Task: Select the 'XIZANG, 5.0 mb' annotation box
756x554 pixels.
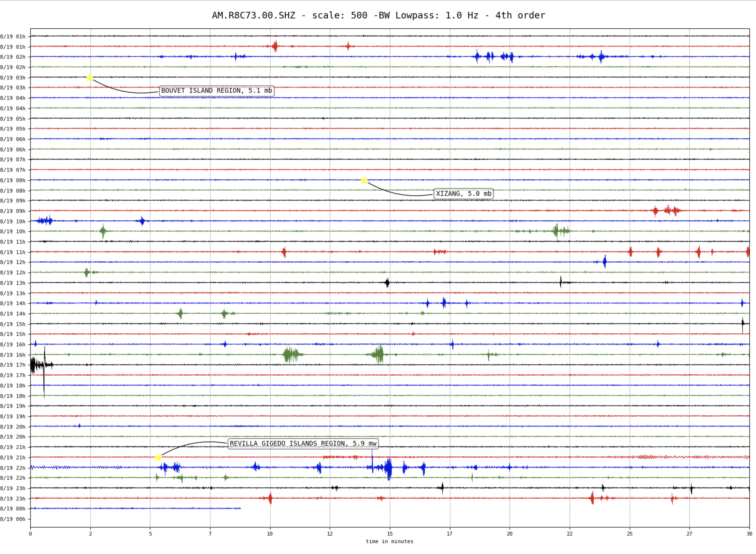Action: 464,193
